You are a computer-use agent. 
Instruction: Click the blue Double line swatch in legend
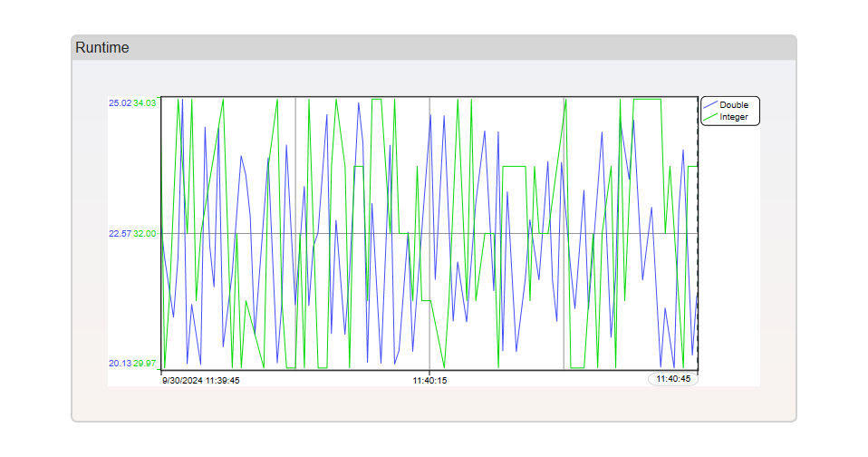(710, 105)
